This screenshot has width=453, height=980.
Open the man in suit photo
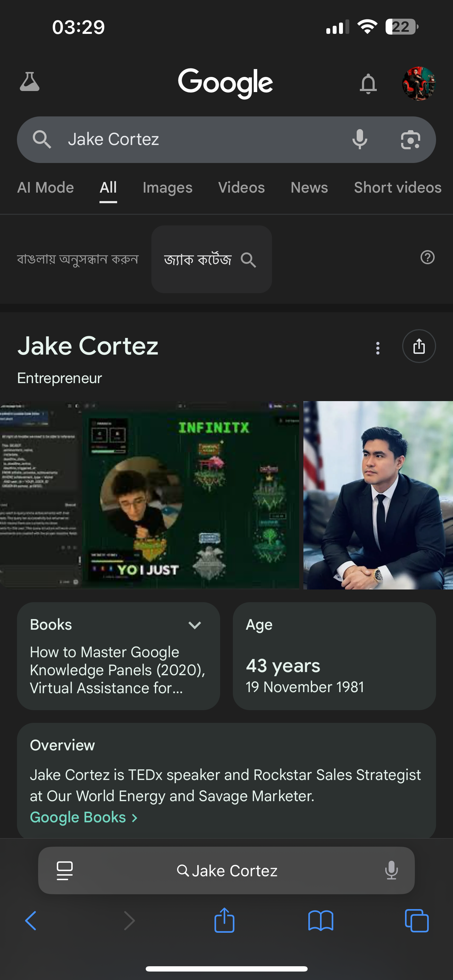point(378,495)
